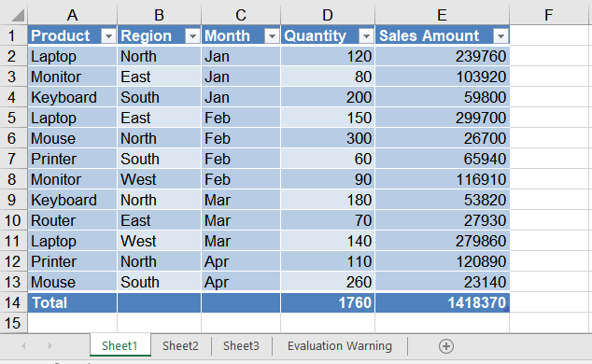The image size is (592, 364).
Task: Click the Product header cell text
Action: point(61,35)
